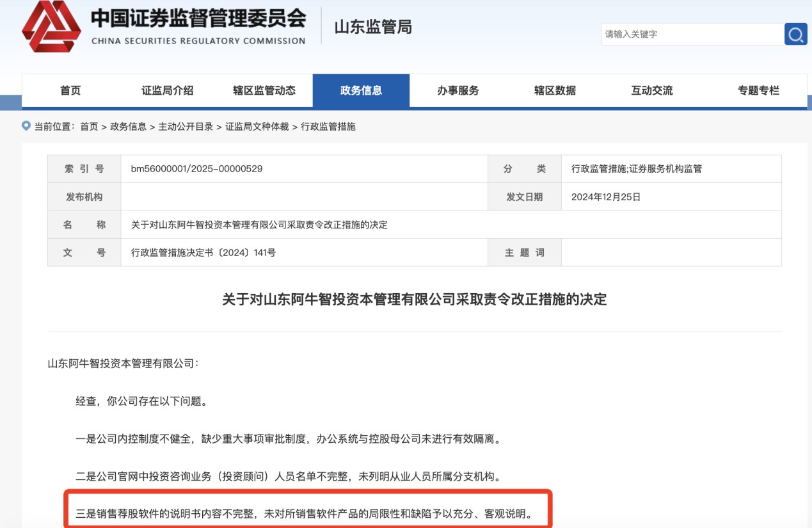The height and width of the screenshot is (528, 812).
Task: Open the 辖区数据 navigation tab
Action: [555, 90]
